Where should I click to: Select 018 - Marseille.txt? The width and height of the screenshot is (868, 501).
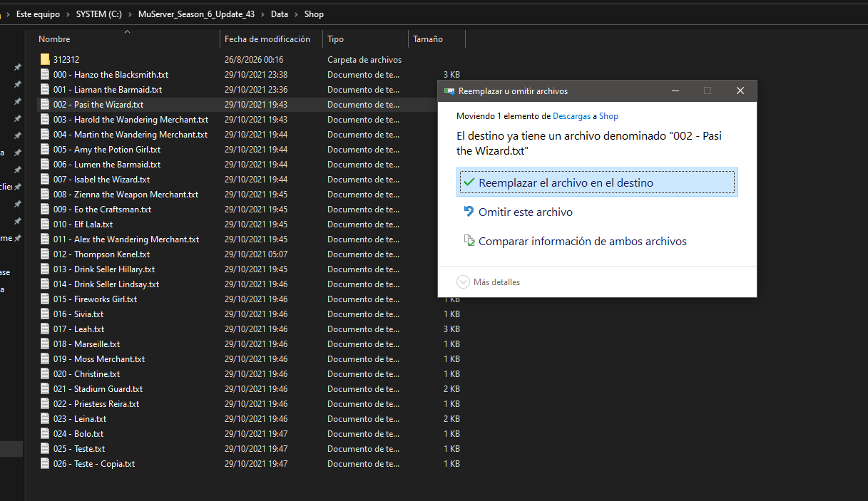(x=86, y=344)
